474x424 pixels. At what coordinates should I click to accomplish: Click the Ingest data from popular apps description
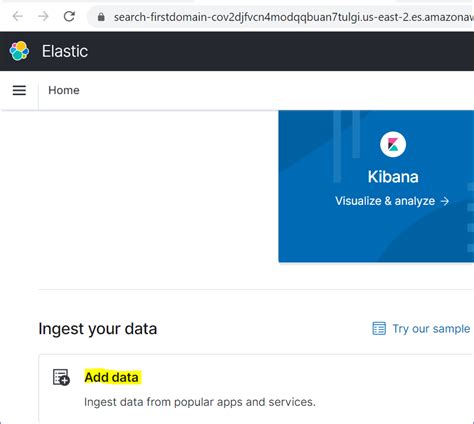200,402
